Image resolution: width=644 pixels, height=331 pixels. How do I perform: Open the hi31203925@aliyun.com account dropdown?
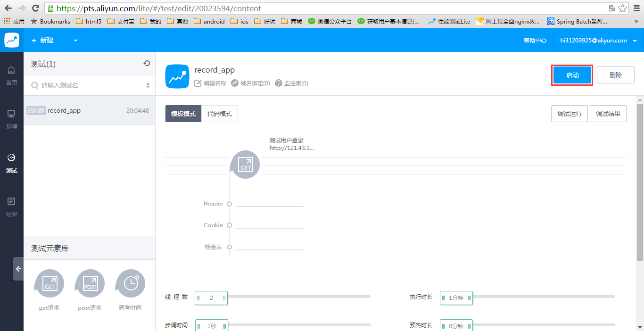(598, 41)
